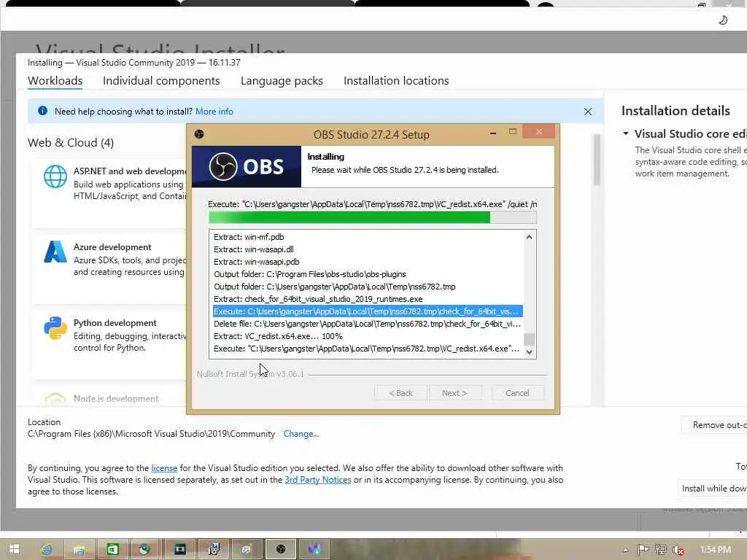Viewport: 747px width, 560px height.
Task: Open File Explorer from the taskbar
Action: click(79, 549)
